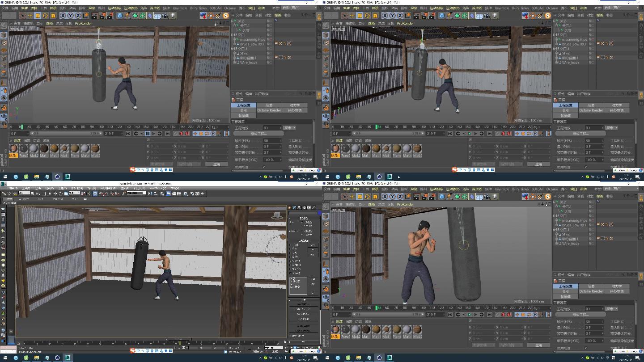Expand Shed node in top-left object manager
644x362 pixels.
[x=234, y=53]
